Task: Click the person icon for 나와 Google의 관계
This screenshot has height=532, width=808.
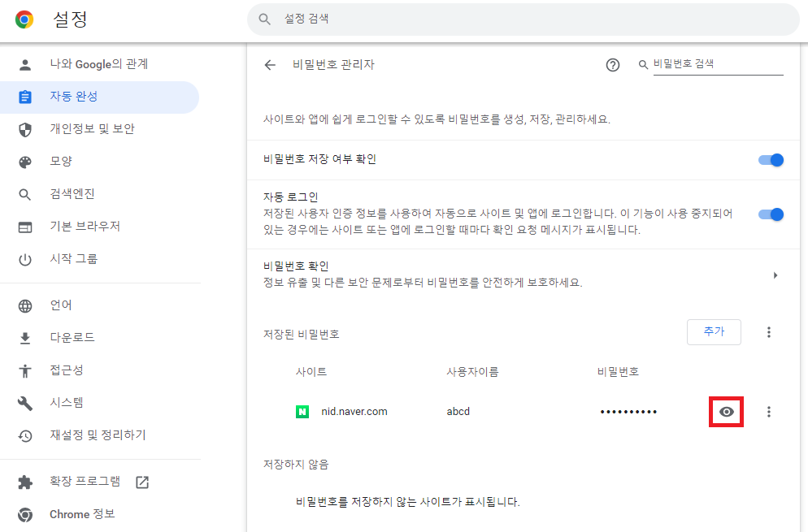Action: click(24, 65)
